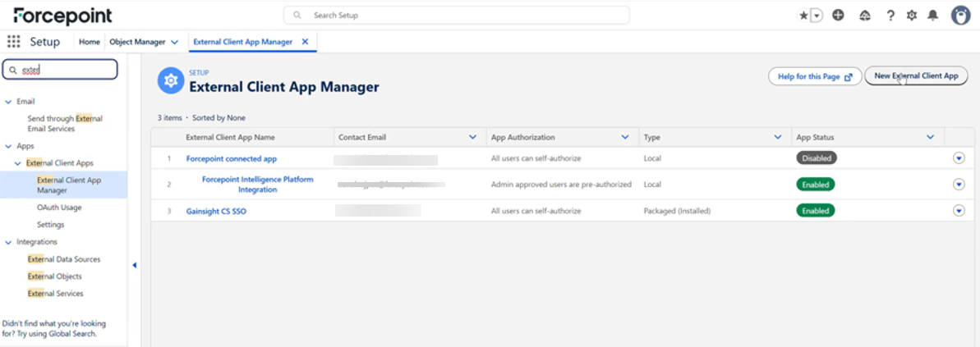Click the Quick Find search box
This screenshot has height=347, width=980.
coord(60,70)
